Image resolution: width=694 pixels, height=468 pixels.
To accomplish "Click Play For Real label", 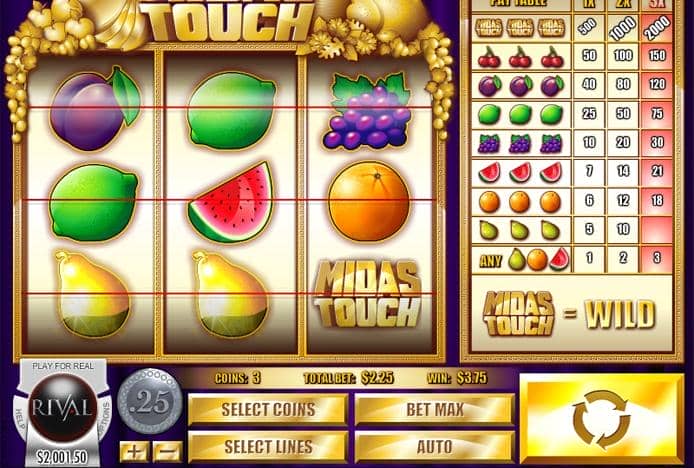I will (x=63, y=366).
